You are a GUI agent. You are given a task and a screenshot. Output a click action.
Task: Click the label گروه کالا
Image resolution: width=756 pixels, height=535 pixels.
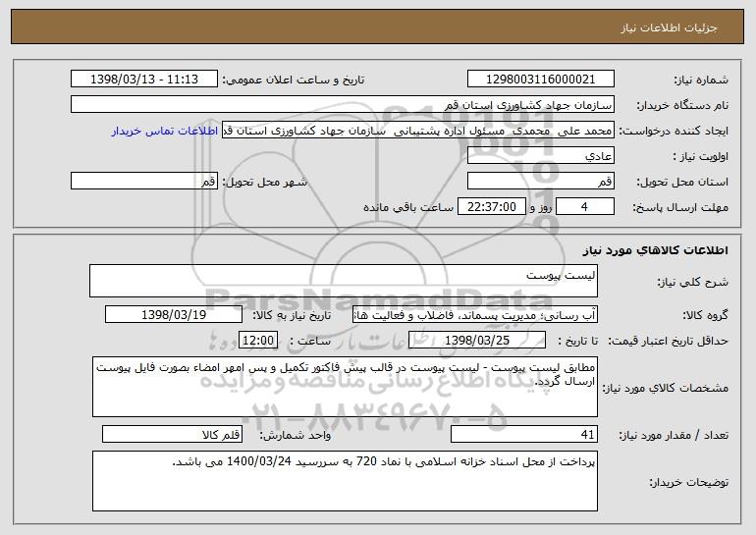[705, 316]
